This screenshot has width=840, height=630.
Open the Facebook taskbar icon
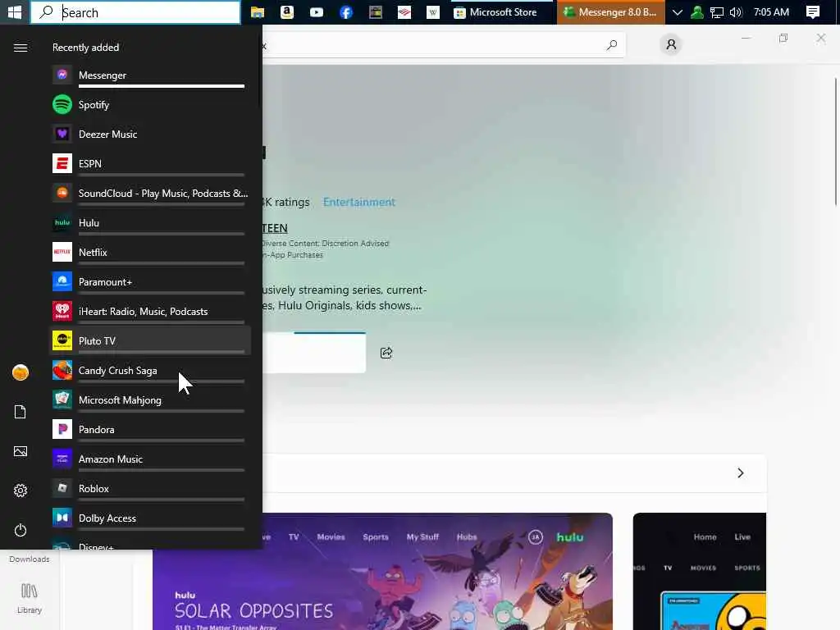346,11
